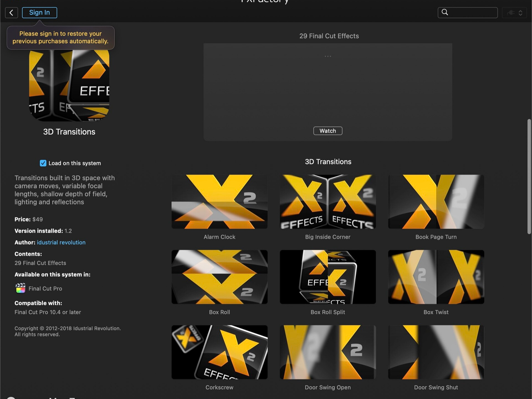The height and width of the screenshot is (399, 532).
Task: Disable the Load on this system checkbox
Action: [x=43, y=163]
